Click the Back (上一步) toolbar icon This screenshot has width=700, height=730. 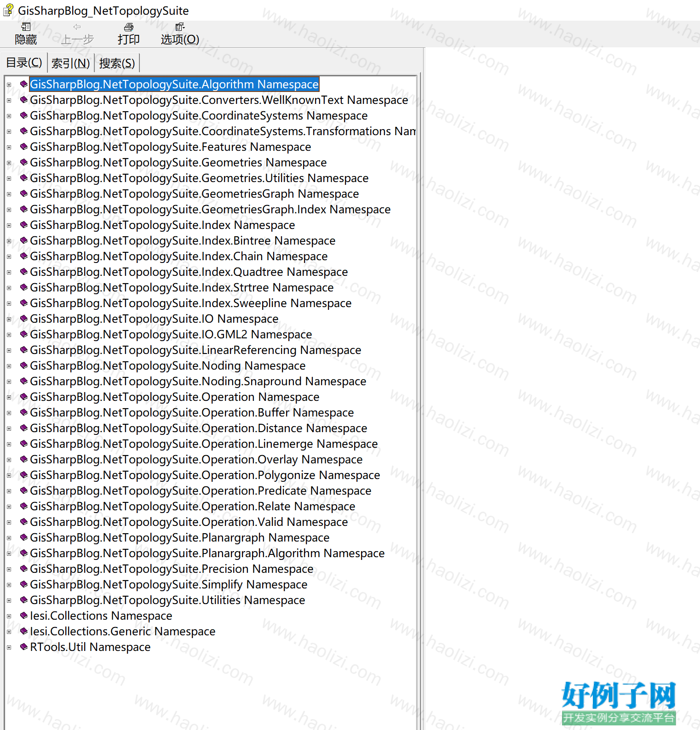(x=77, y=27)
